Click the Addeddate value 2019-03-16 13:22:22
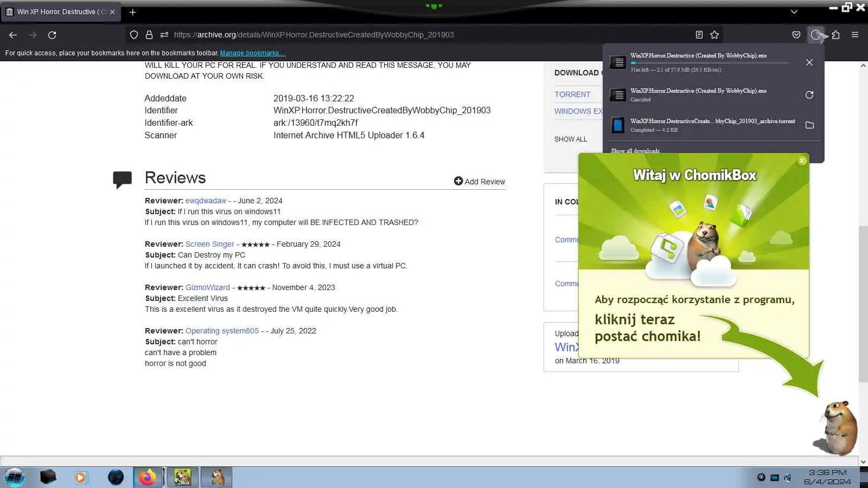This screenshot has height=488, width=868. [x=314, y=98]
